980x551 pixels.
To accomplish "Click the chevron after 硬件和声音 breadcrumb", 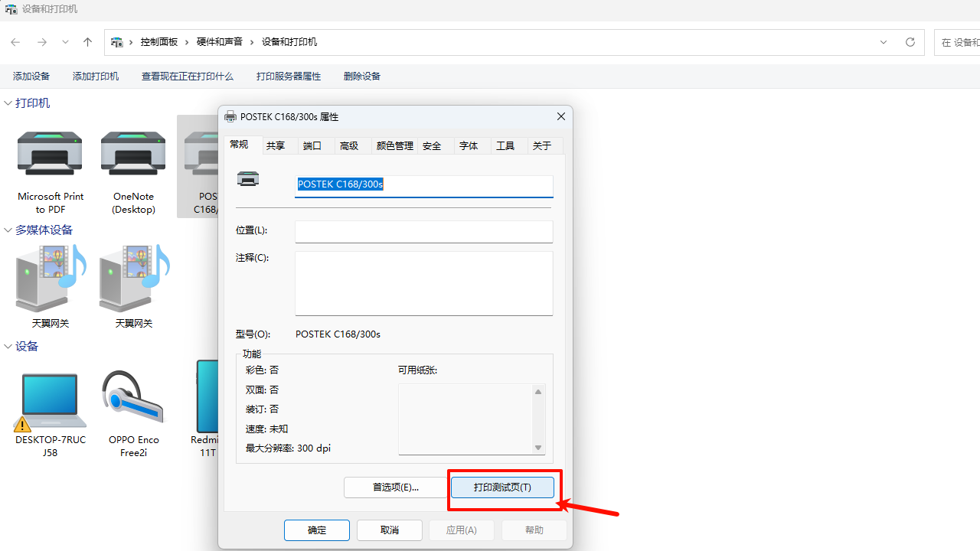I will [252, 42].
